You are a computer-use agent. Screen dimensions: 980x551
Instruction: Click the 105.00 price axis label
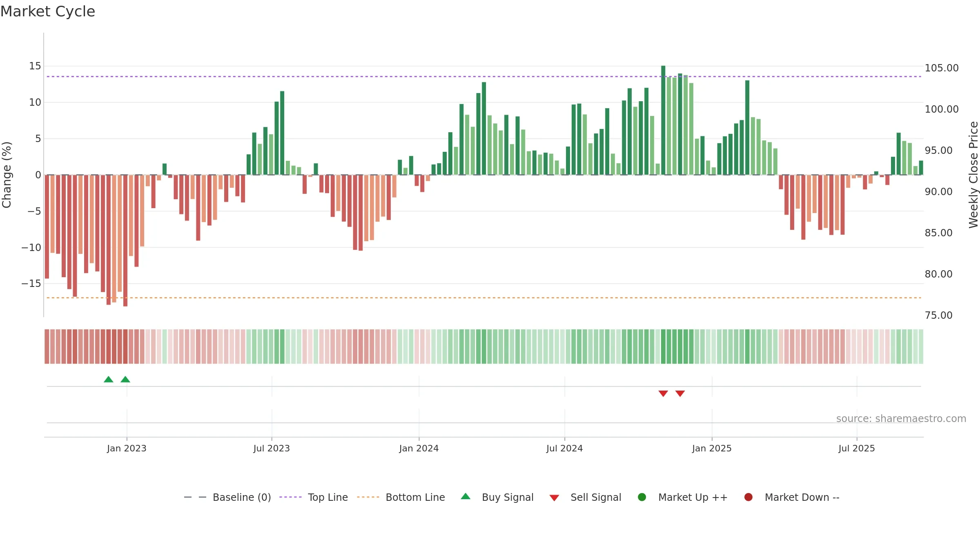(942, 68)
